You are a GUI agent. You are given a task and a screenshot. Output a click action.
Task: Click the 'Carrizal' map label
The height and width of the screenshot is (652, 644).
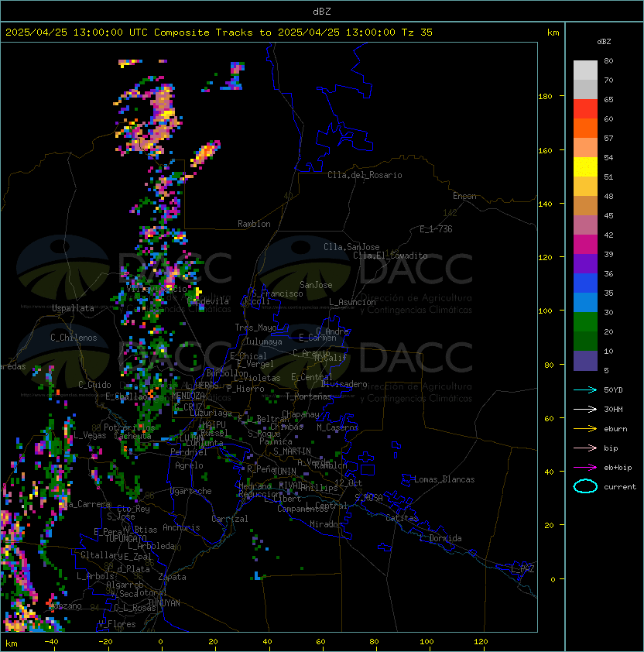230,519
